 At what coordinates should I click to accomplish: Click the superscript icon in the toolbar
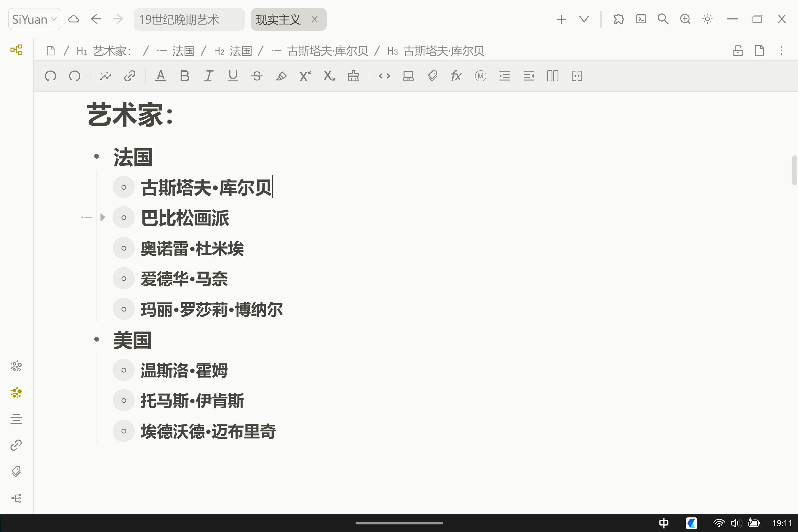coord(304,76)
